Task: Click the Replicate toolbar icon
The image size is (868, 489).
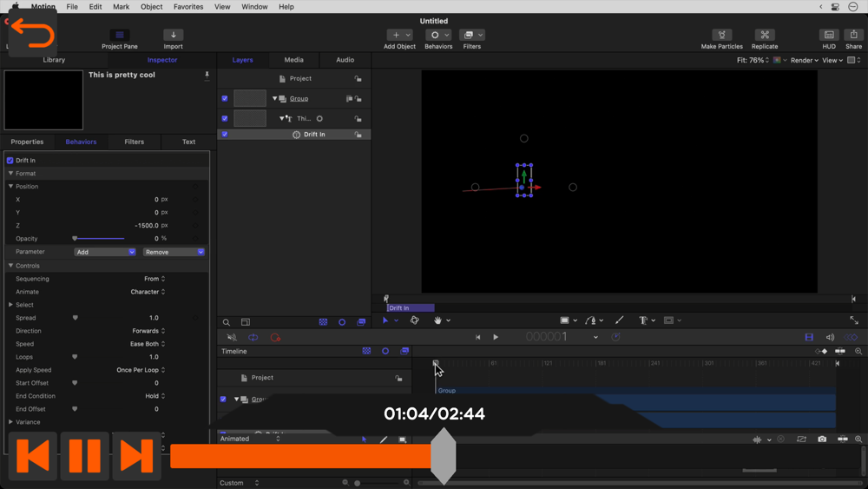Action: 765,35
